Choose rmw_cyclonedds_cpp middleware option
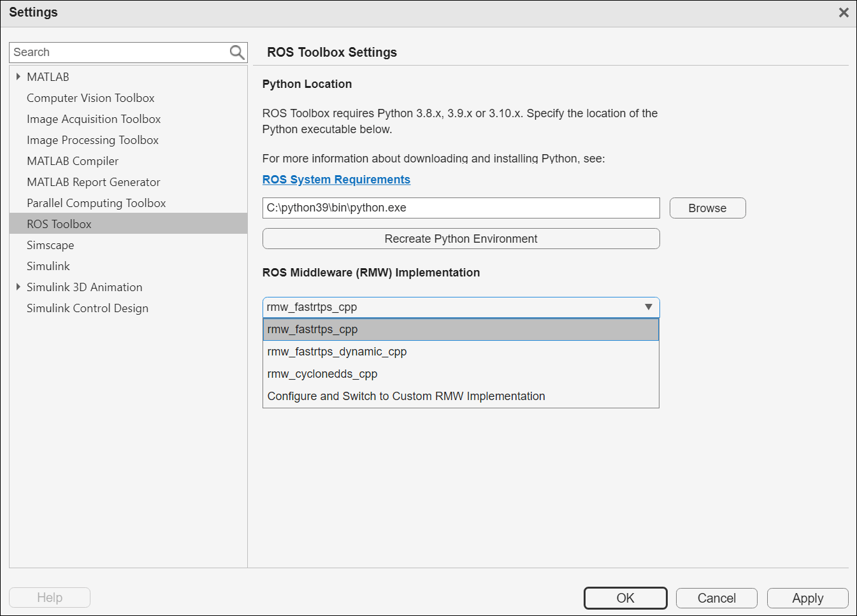Viewport: 857px width, 616px height. [322, 374]
